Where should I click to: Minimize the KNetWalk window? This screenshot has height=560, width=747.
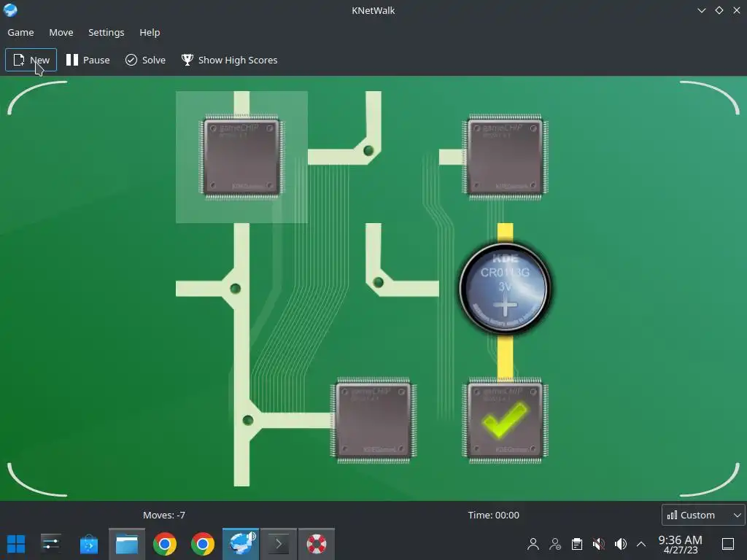click(x=701, y=10)
